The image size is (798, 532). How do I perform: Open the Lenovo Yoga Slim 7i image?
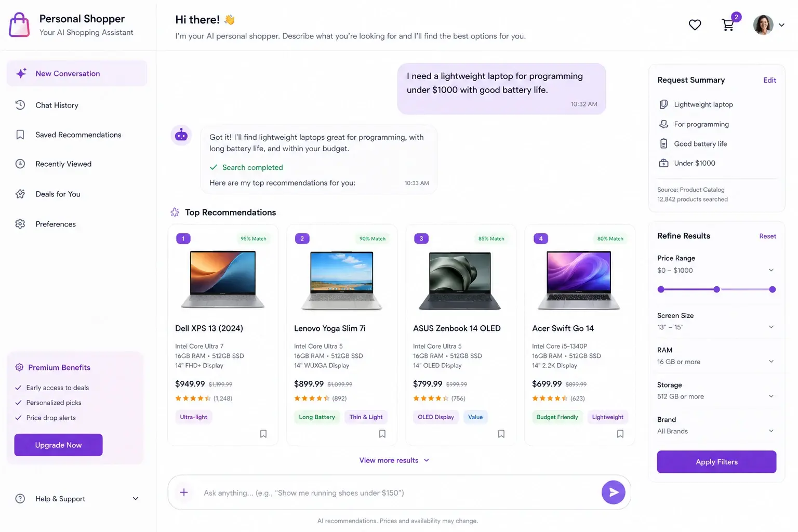pyautogui.click(x=342, y=281)
